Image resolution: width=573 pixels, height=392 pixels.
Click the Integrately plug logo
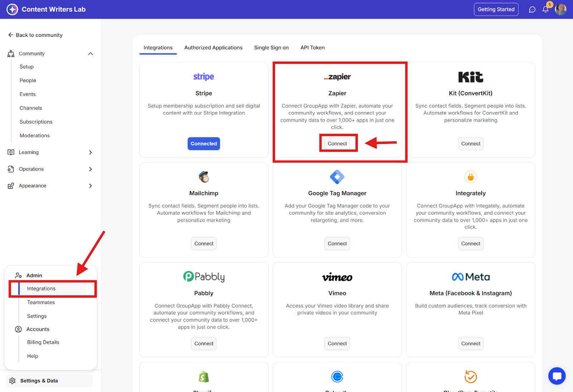(471, 177)
